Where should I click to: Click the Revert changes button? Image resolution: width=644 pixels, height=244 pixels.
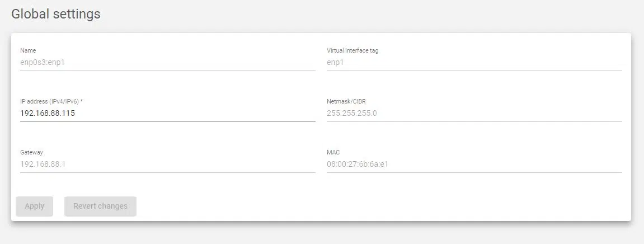tap(100, 206)
